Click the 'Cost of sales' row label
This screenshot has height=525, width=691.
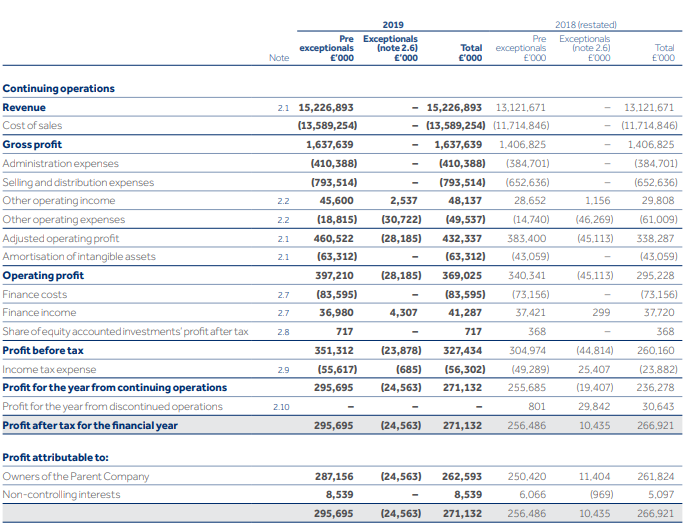click(x=32, y=126)
